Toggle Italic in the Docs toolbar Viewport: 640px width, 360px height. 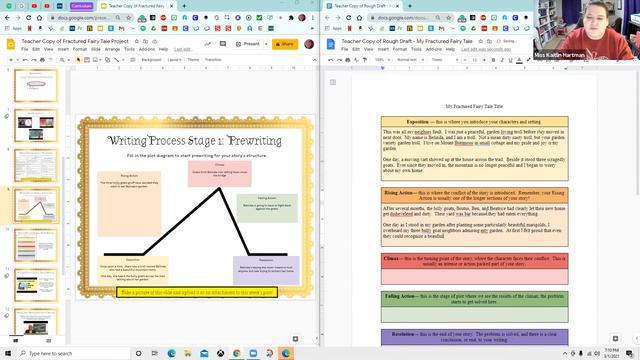tap(502, 60)
